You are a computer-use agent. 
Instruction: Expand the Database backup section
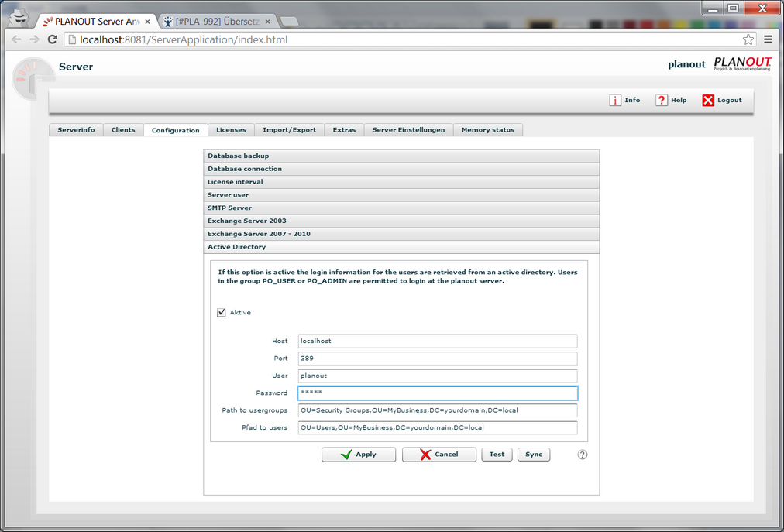point(401,156)
